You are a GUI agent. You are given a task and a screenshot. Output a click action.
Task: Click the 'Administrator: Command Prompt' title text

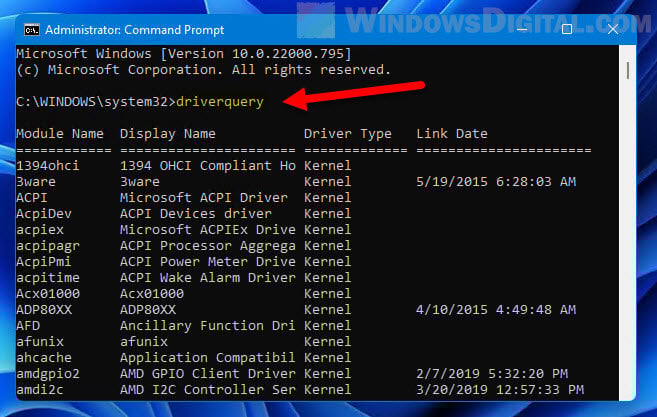click(135, 30)
